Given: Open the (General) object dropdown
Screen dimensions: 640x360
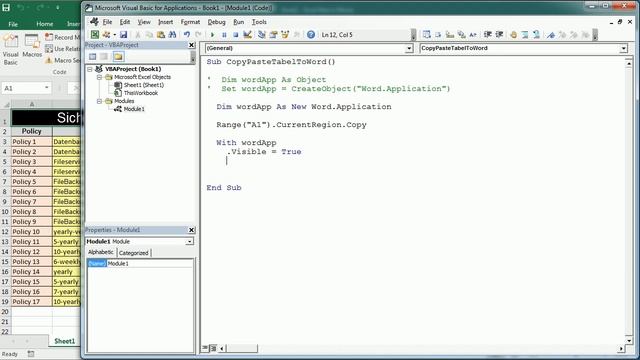Looking at the screenshot, I should pyautogui.click(x=409, y=49).
